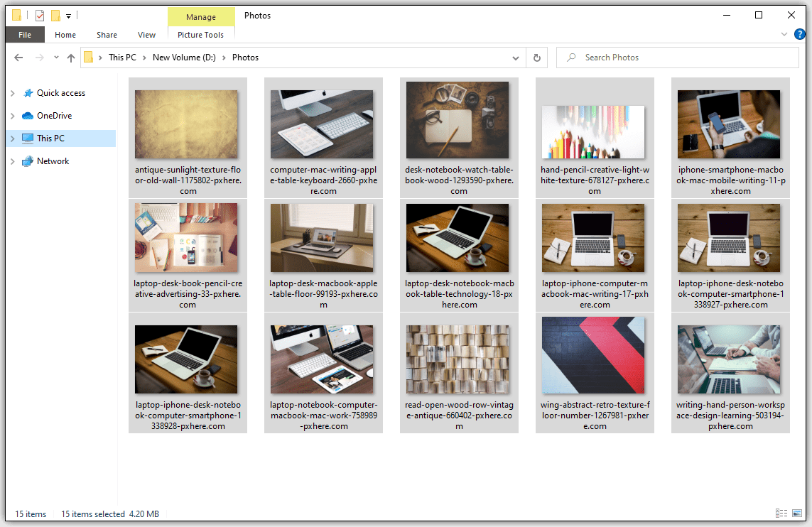This screenshot has width=812, height=527.
Task: Click the Refresh button beside address bar
Action: 537,58
